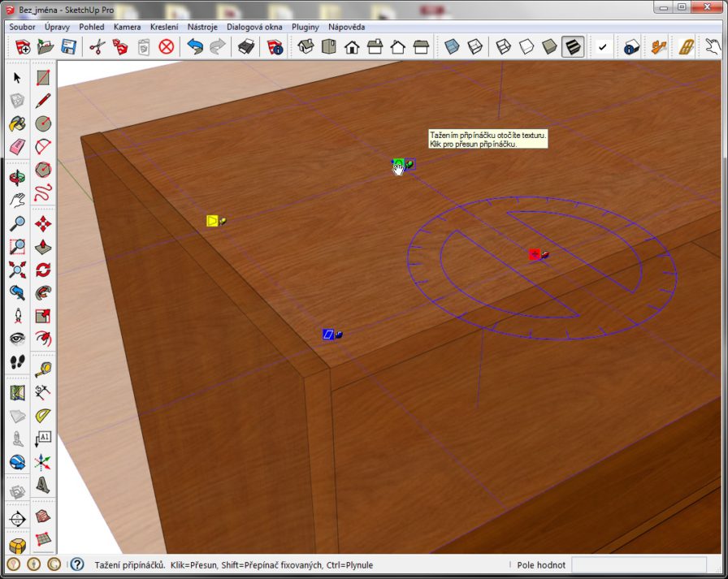Click the Undo arrow button

195,47
